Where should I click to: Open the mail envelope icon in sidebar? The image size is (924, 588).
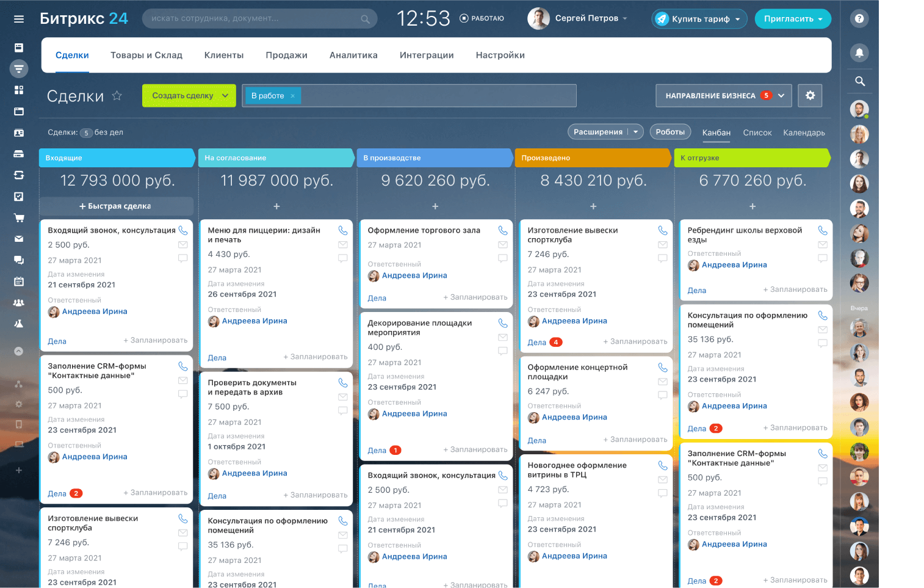[x=19, y=239]
